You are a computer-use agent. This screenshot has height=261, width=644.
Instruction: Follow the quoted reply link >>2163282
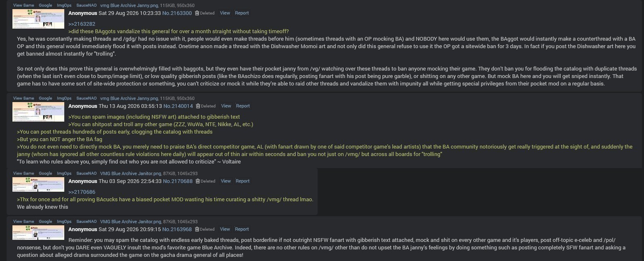pyautogui.click(x=82, y=24)
